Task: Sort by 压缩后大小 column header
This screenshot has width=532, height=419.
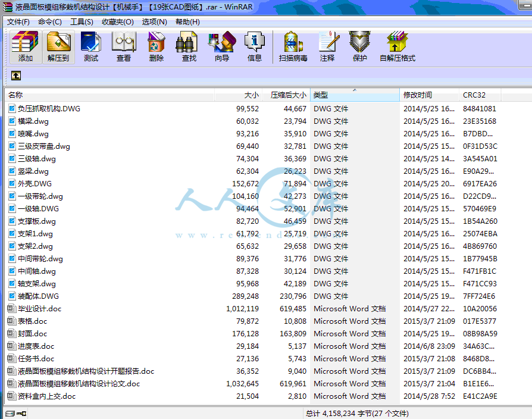Action: (x=286, y=95)
